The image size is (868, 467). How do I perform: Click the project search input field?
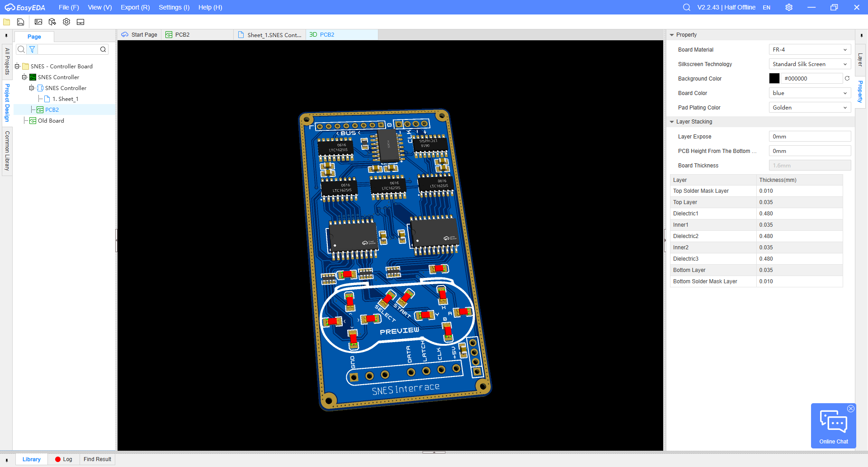coord(68,49)
